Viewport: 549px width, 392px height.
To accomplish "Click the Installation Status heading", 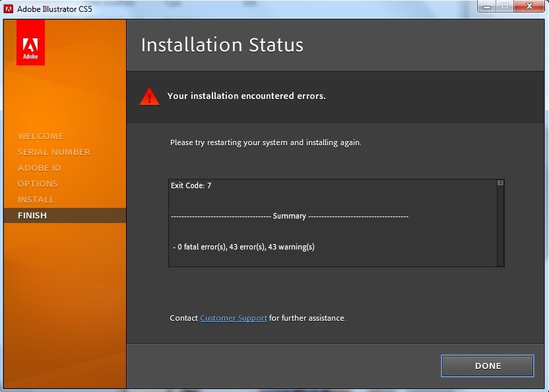I will tap(222, 45).
